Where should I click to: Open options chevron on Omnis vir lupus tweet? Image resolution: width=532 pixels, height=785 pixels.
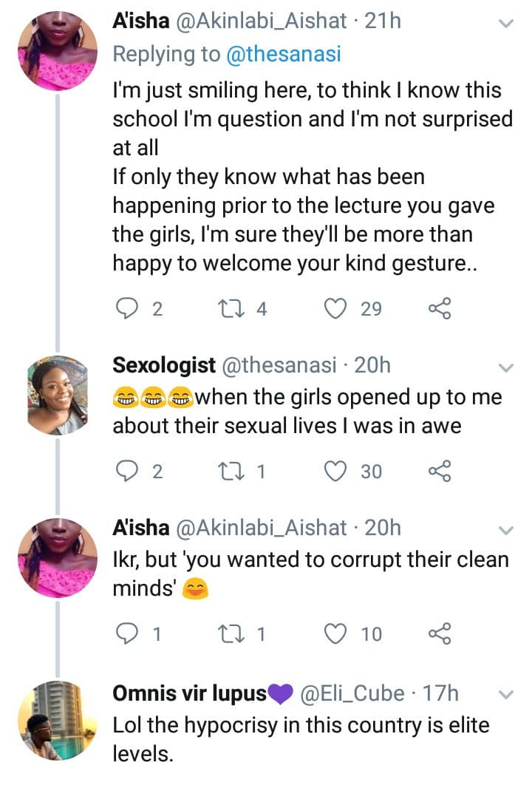click(506, 695)
